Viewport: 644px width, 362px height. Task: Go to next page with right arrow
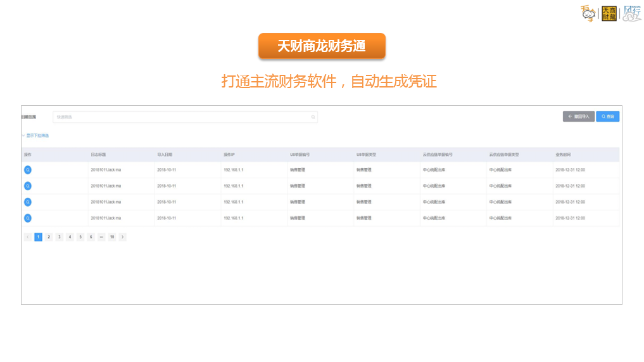(x=122, y=237)
